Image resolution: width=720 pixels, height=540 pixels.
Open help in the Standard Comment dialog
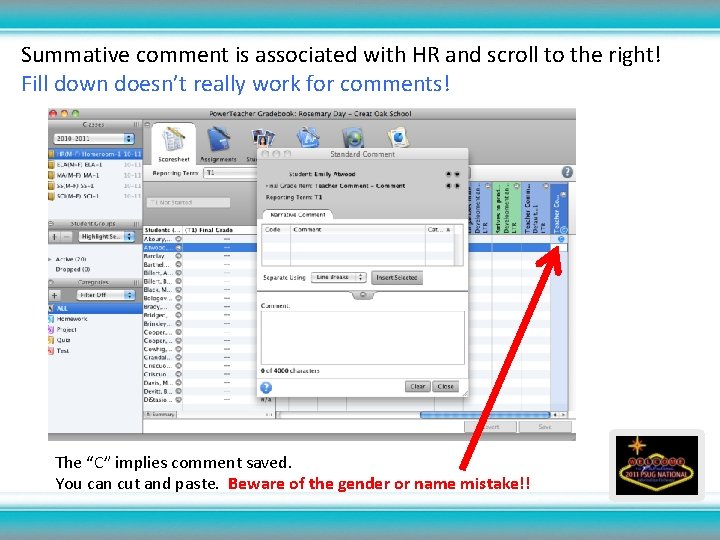[266, 388]
